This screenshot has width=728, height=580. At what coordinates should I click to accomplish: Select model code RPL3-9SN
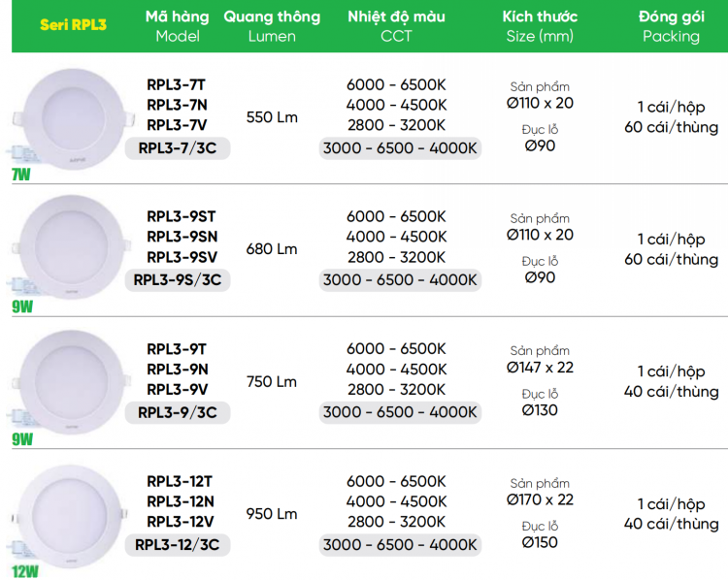pyautogui.click(x=182, y=237)
